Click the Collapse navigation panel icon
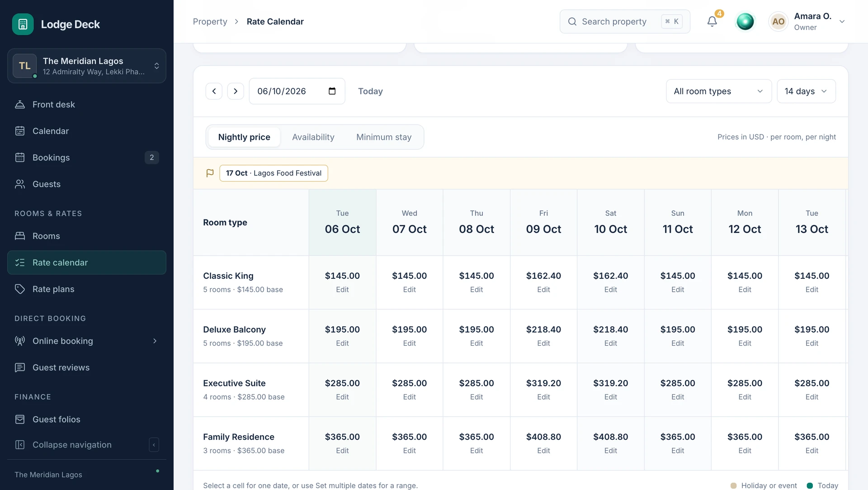Viewport: 868px width, 490px height. coord(20,445)
